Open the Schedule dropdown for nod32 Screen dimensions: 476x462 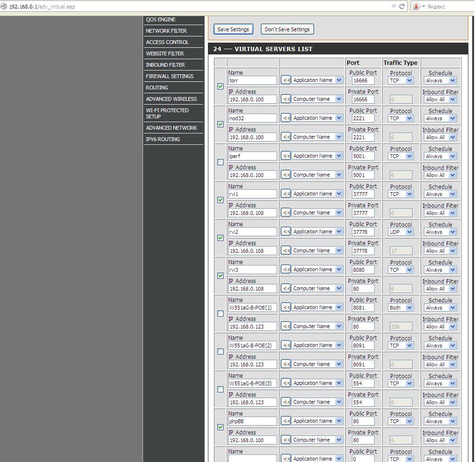440,118
